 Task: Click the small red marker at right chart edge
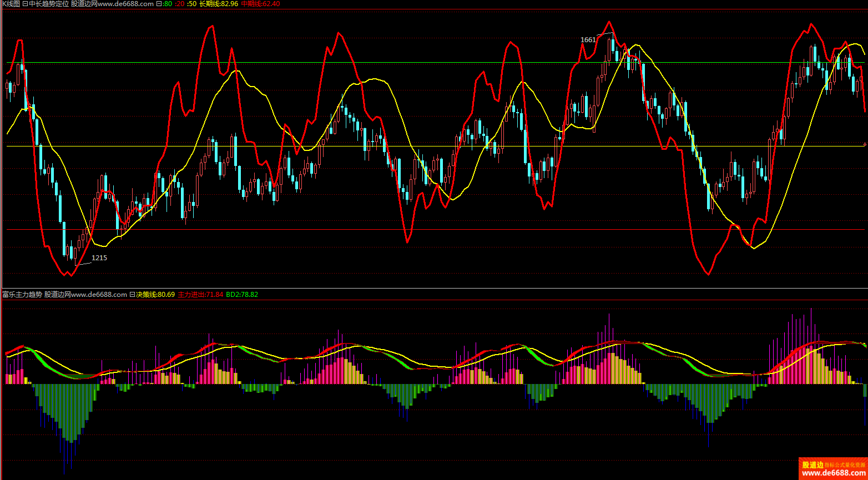865,144
